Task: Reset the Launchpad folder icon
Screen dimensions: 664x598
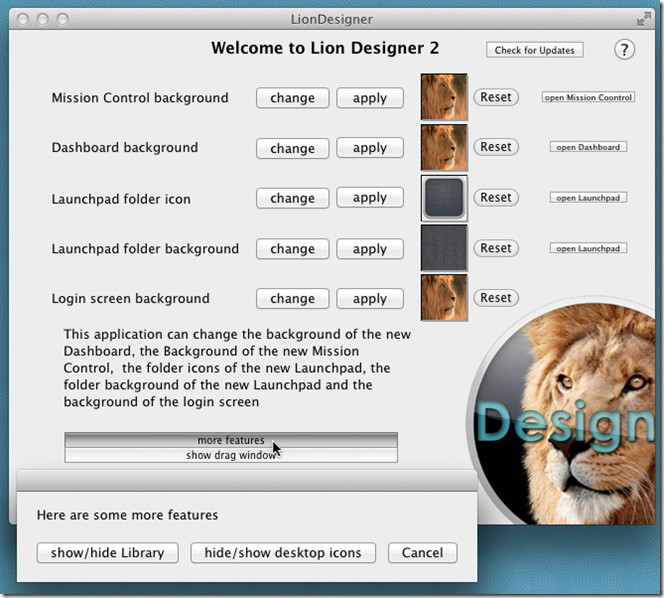Action: [x=496, y=197]
